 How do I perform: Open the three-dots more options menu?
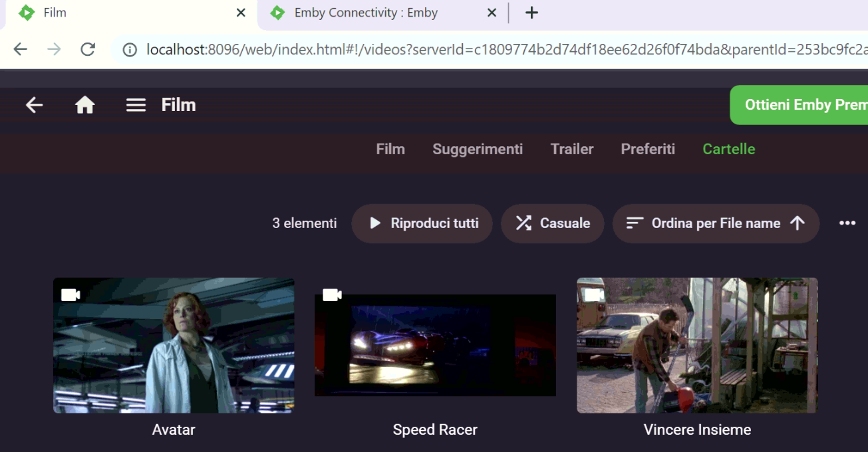[x=847, y=223]
